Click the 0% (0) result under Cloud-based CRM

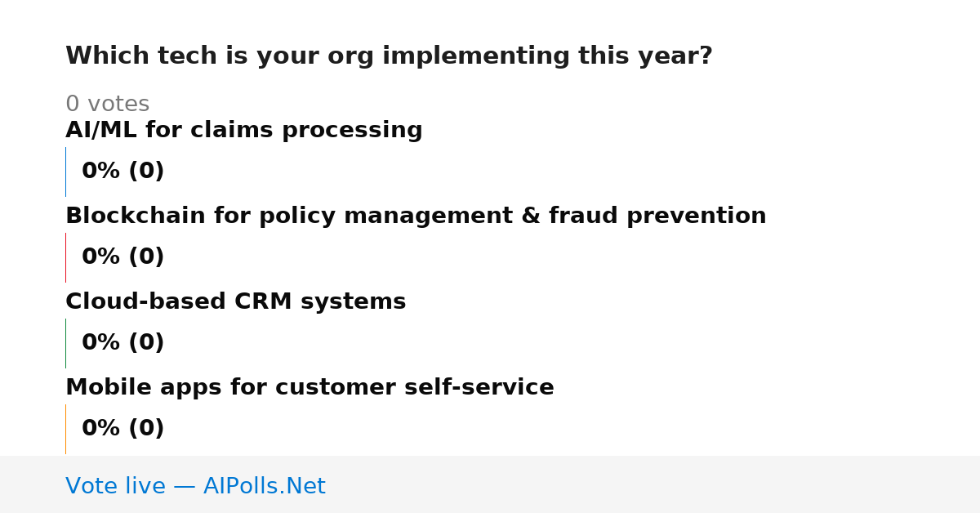122,343
